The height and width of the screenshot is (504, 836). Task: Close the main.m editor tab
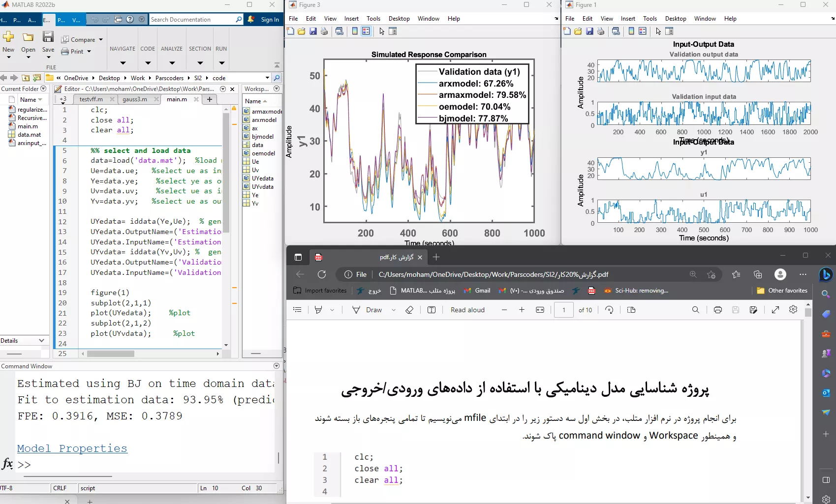(196, 99)
